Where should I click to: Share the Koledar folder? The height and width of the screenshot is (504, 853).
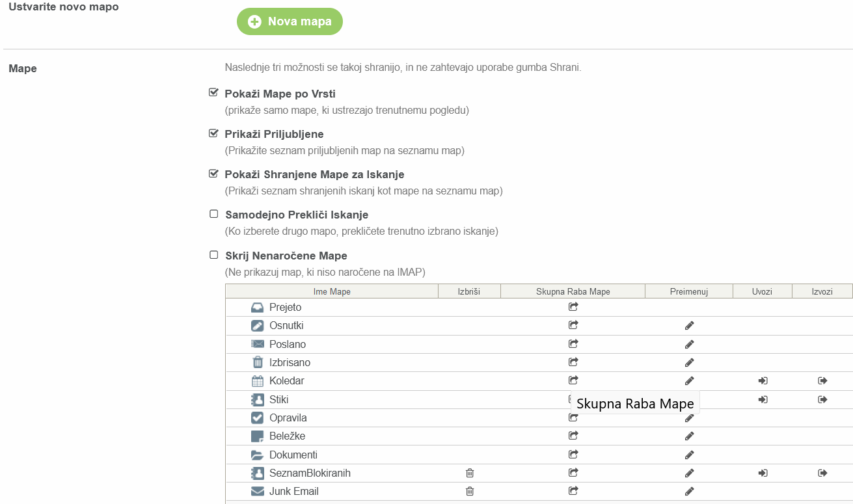573,380
